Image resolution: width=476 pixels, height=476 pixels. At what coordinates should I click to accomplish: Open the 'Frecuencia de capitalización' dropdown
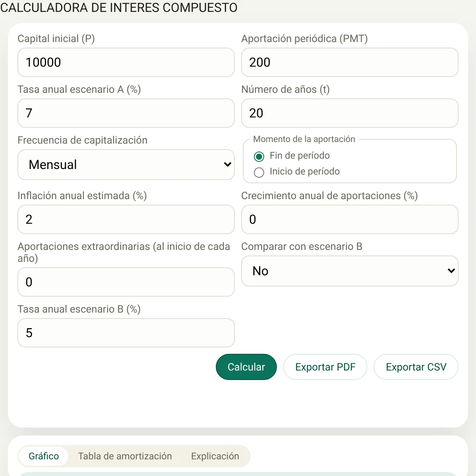tap(126, 165)
